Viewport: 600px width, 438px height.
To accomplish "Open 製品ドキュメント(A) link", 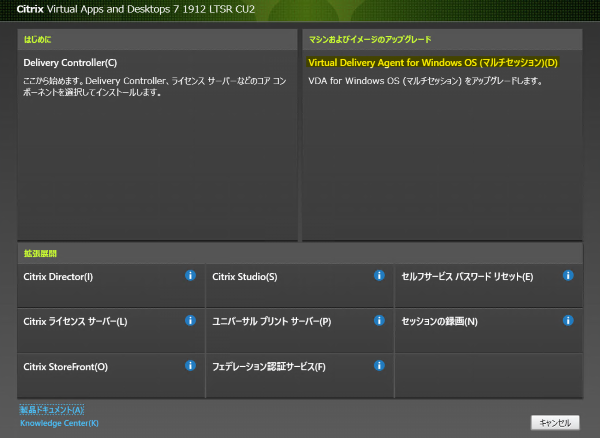I will 52,410.
